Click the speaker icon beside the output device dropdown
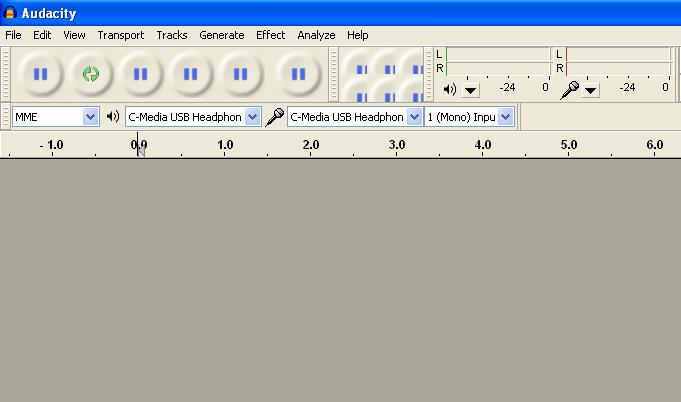This screenshot has height=402, width=681. [113, 116]
